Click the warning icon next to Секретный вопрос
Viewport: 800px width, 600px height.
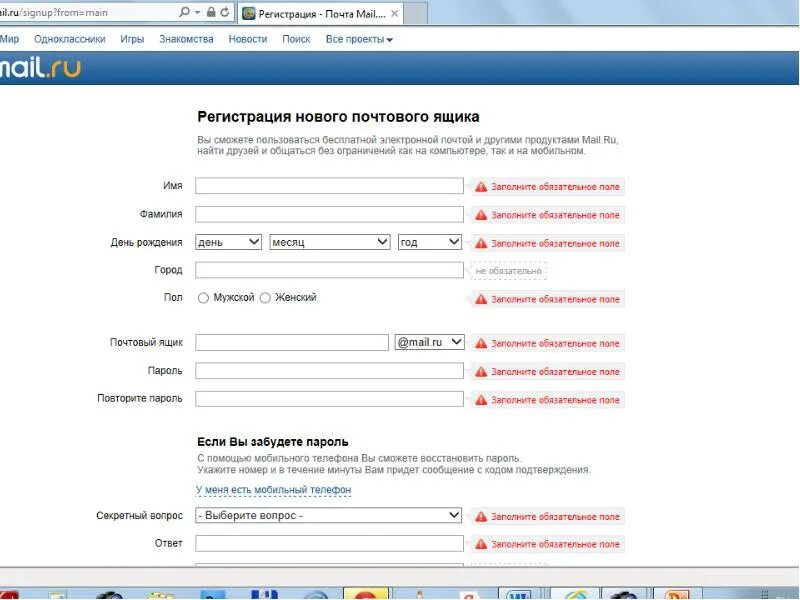481,517
